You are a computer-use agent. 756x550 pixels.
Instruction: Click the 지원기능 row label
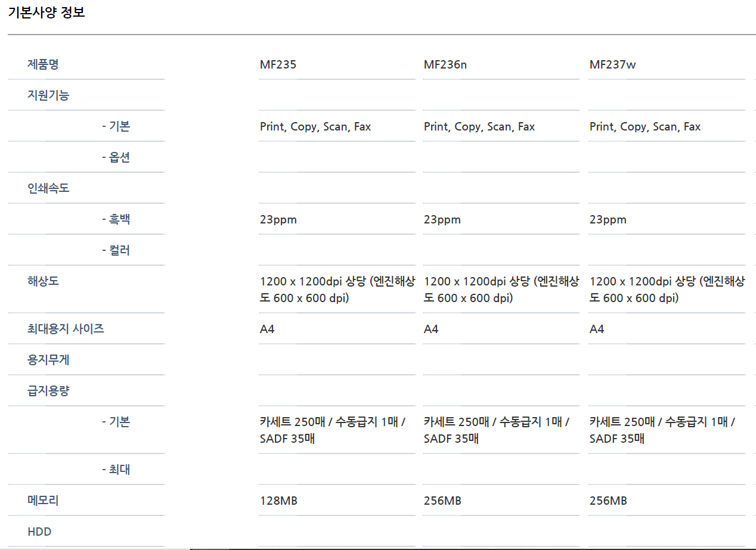[x=48, y=95]
